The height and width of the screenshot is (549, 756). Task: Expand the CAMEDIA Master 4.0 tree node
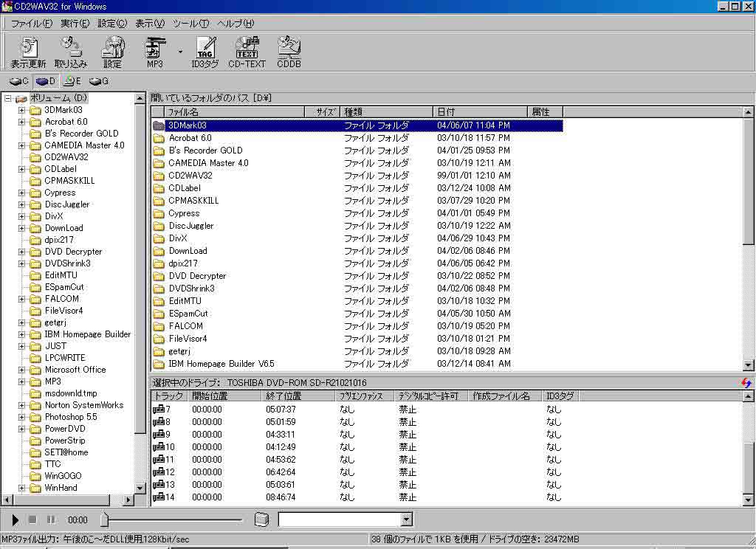click(x=21, y=145)
